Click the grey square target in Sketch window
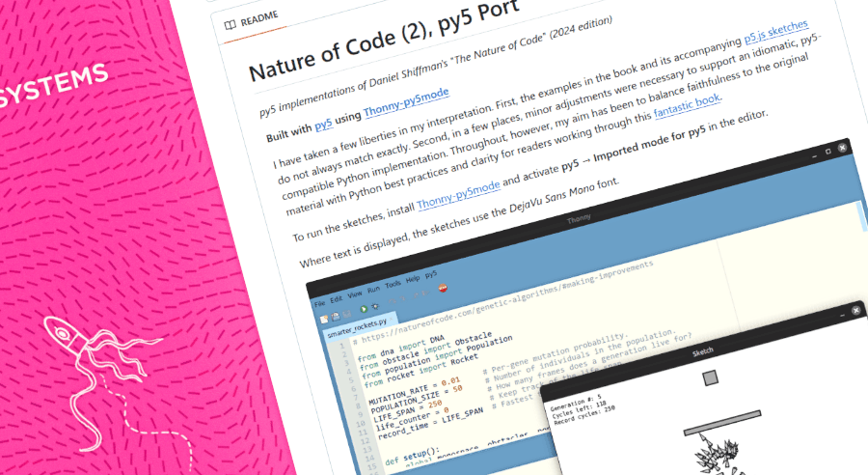Viewport: 868px width, 475px height. [710, 378]
